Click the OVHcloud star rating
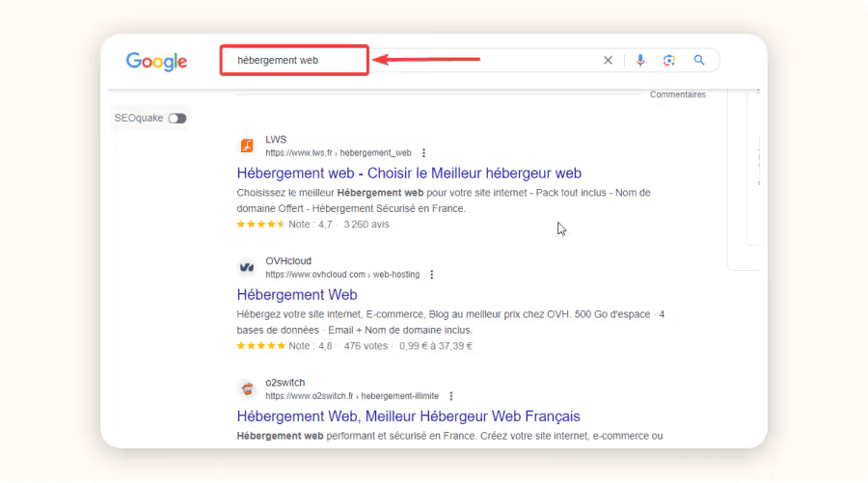Screen dimensions: 868x483 click(260, 346)
